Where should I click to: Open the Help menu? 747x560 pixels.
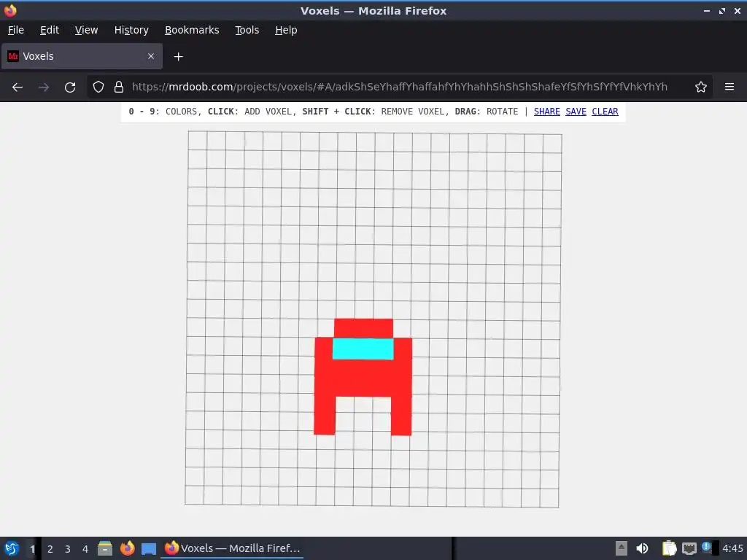pos(286,30)
